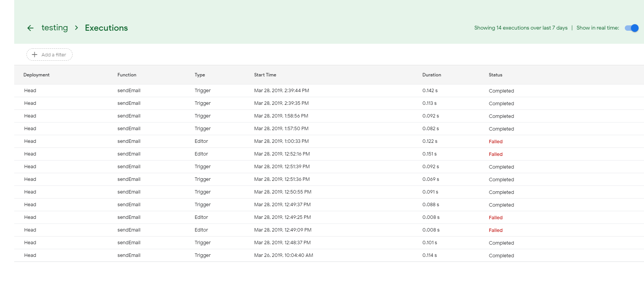
Task: Click Failed status of 12:52:16 PM execution
Action: pyautogui.click(x=495, y=154)
